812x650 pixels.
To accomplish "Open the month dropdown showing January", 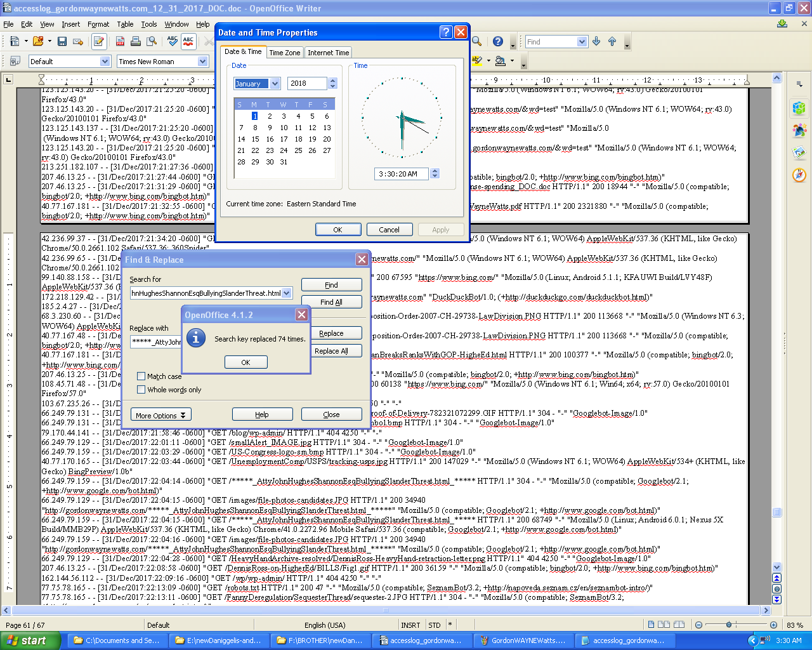I will click(x=275, y=83).
